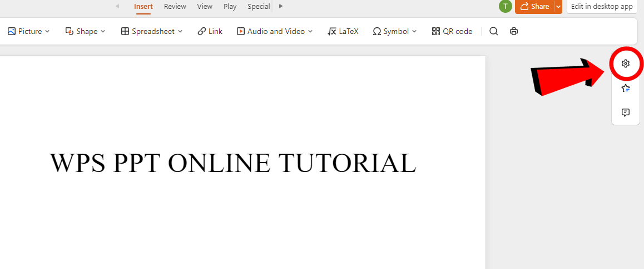Click the green T user avatar
The width and height of the screenshot is (644, 269).
click(x=505, y=6)
